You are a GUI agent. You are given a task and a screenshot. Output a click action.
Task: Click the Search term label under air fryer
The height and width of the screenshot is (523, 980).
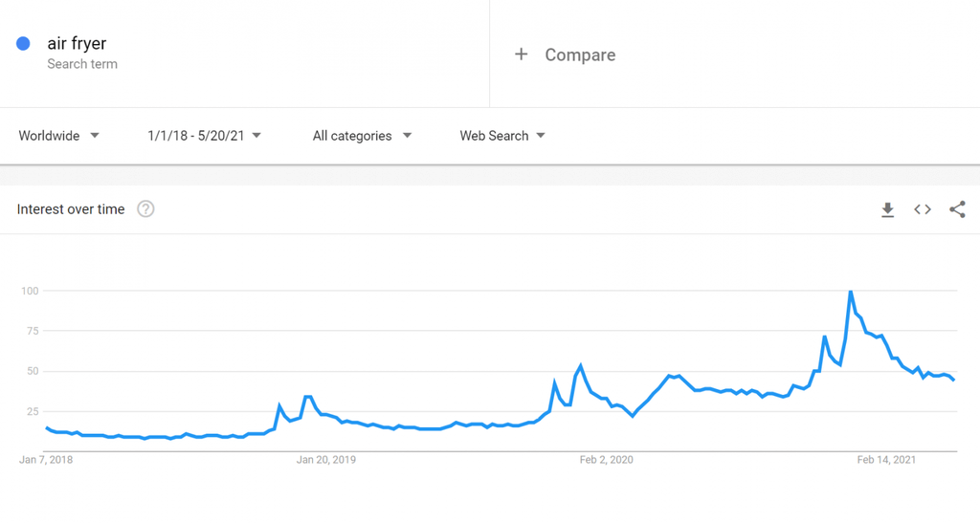[82, 64]
